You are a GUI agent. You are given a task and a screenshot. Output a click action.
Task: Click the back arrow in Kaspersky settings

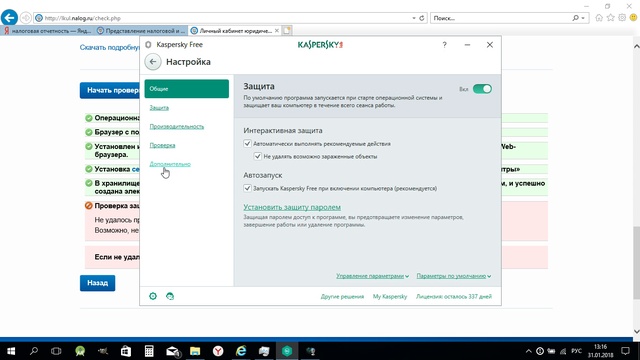(153, 62)
